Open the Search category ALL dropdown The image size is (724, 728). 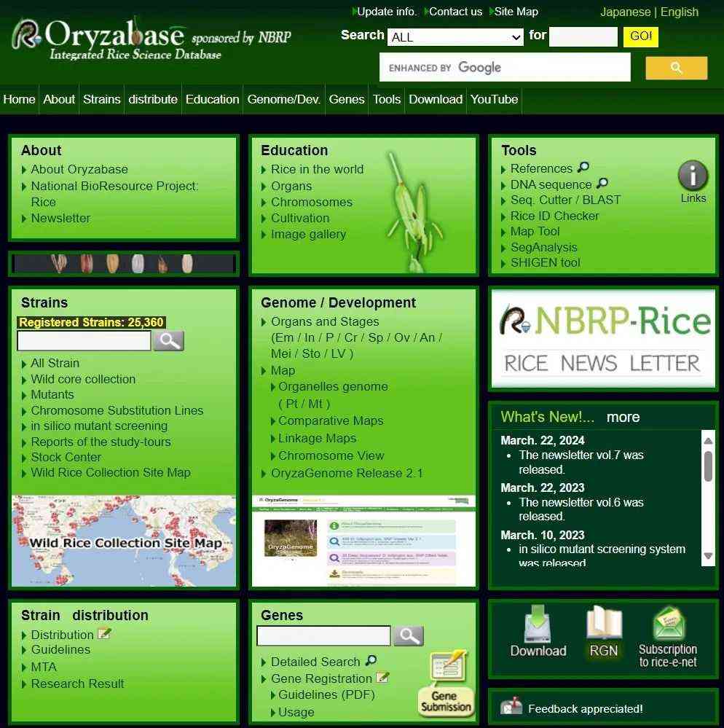click(x=455, y=37)
